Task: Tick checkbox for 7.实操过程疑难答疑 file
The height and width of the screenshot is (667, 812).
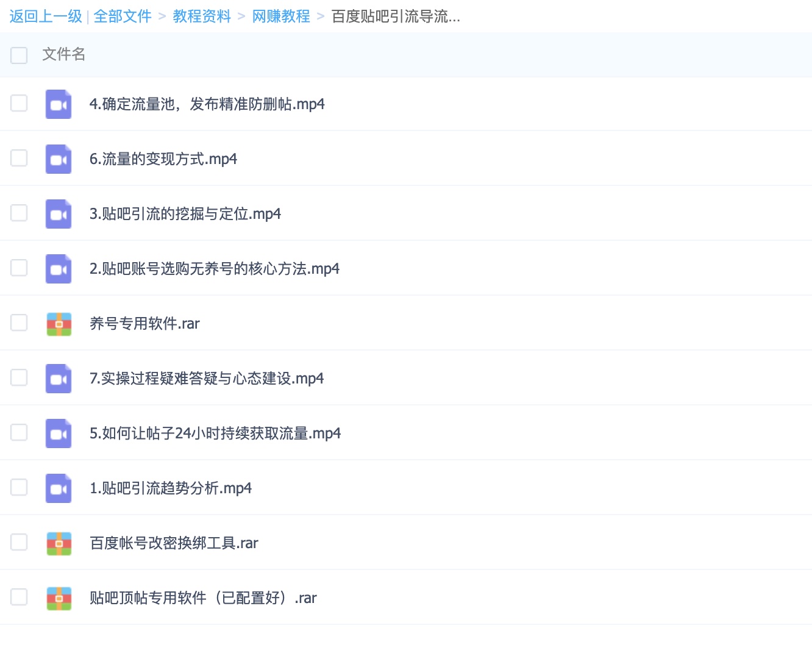Action: point(19,377)
